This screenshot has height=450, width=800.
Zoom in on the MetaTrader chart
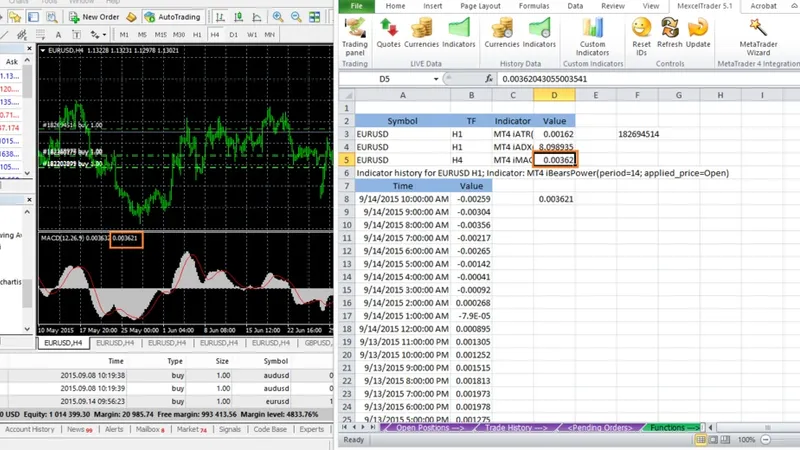coord(278,17)
